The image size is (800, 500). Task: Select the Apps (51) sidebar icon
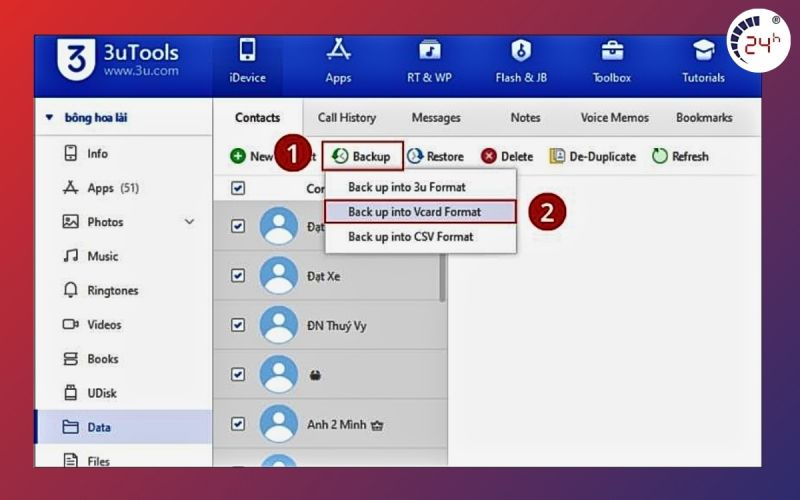pos(70,188)
